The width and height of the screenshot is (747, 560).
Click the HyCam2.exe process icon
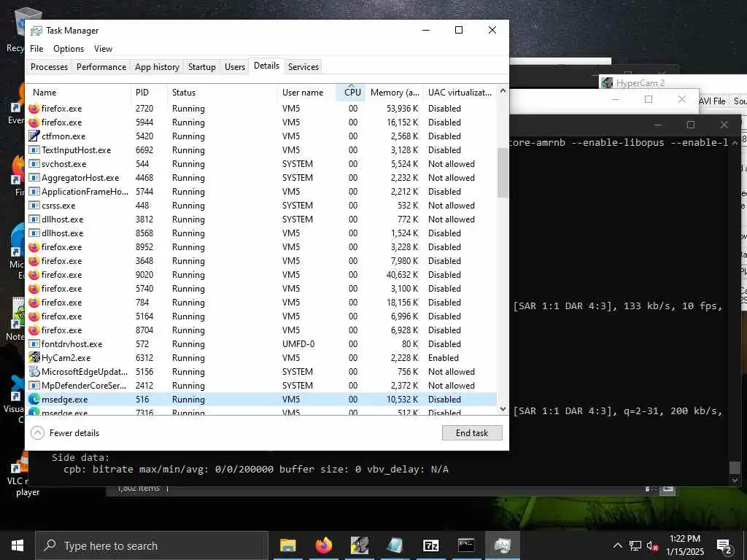pos(34,357)
